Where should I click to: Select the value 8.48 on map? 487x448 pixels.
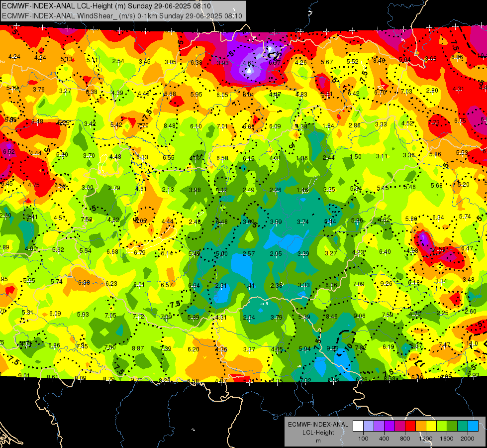[170, 125]
